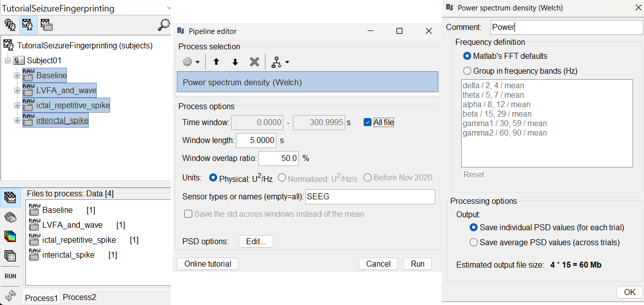Image resolution: width=644 pixels, height=305 pixels.
Task: Move selected process up with the up arrow
Action: pyautogui.click(x=216, y=62)
